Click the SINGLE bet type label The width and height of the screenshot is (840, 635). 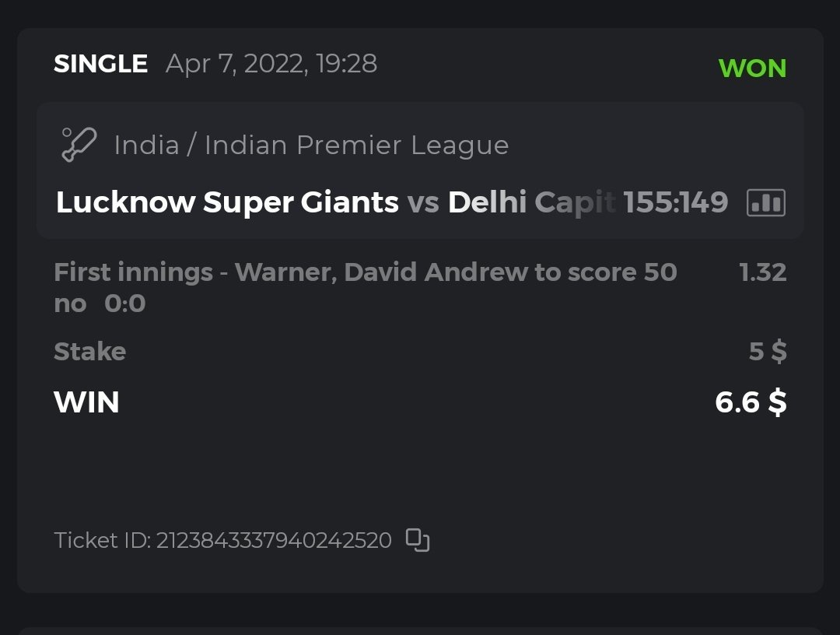(x=100, y=64)
